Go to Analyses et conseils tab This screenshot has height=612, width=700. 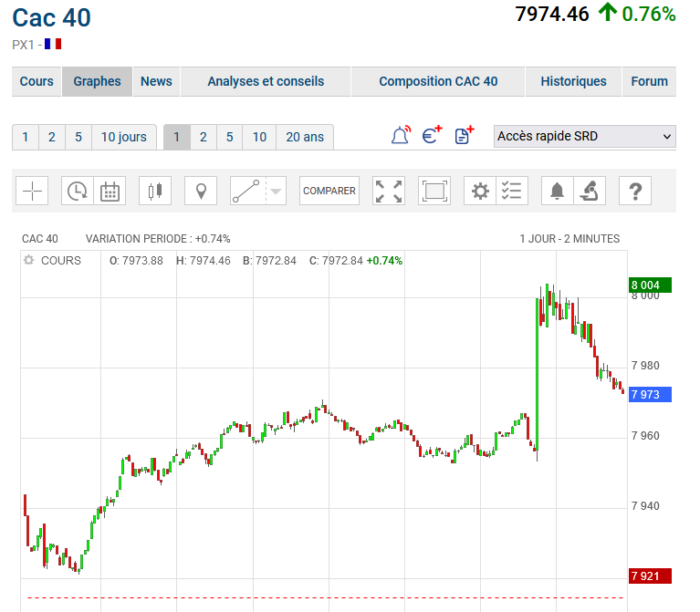pos(266,81)
